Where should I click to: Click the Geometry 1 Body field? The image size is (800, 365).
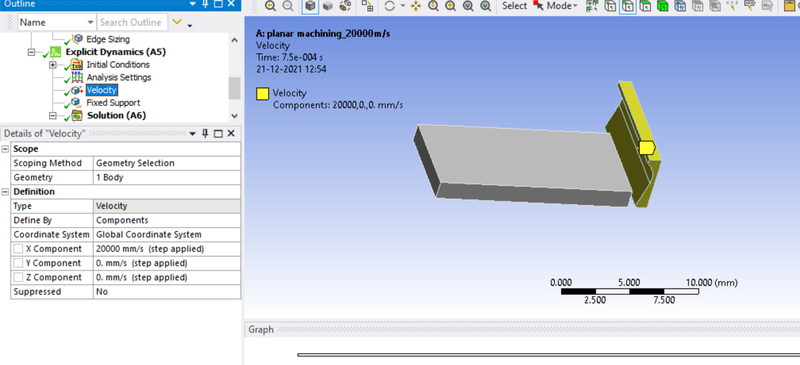[167, 178]
